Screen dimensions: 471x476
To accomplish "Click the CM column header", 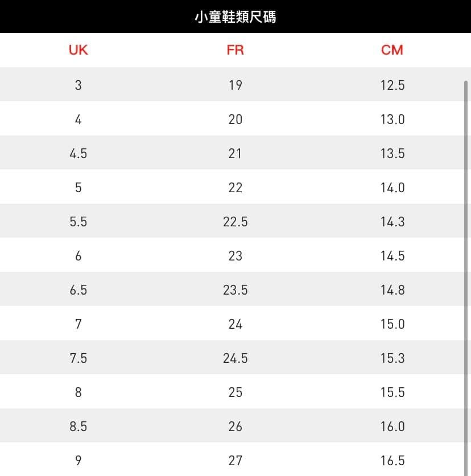I will coord(392,50).
